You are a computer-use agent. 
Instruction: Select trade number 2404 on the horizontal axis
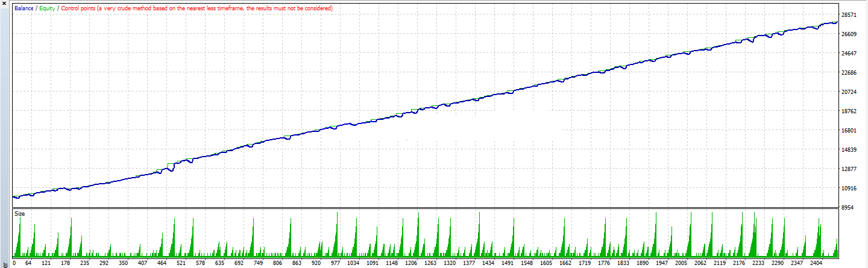(817, 263)
